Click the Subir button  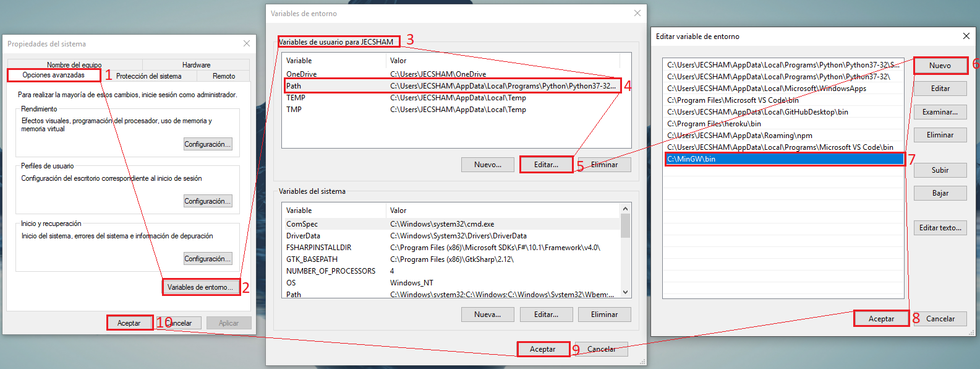(940, 170)
